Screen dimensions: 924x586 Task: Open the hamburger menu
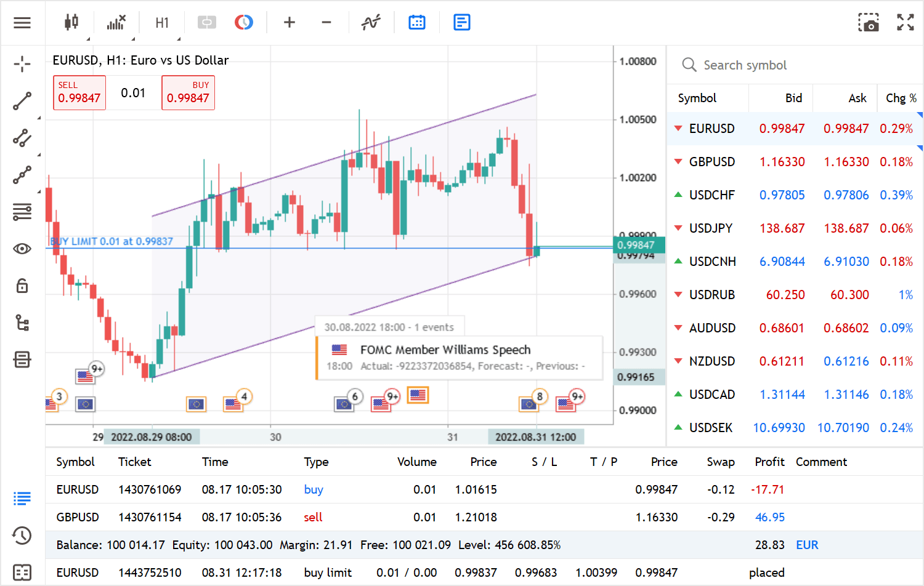22,23
